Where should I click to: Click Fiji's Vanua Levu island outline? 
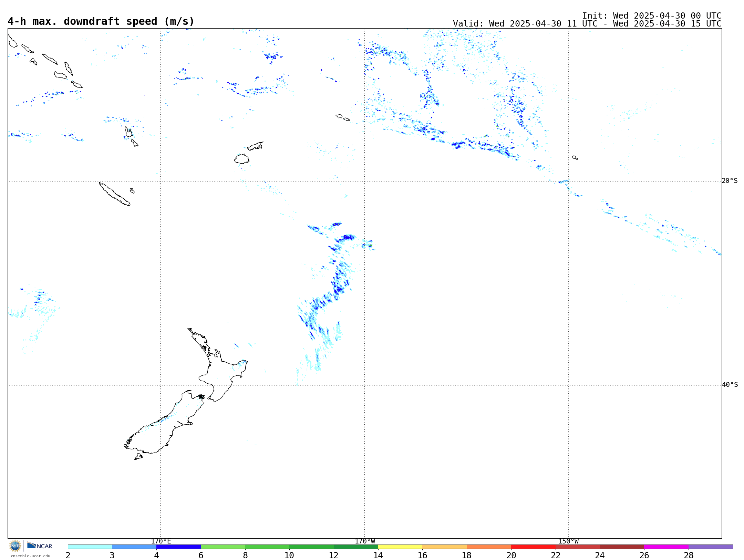click(255, 146)
